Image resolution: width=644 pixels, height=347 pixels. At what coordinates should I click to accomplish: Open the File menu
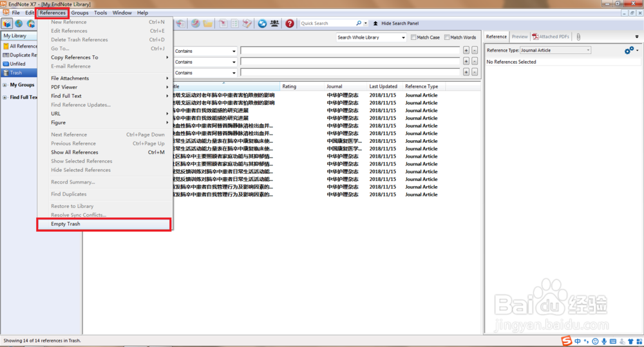coord(15,13)
